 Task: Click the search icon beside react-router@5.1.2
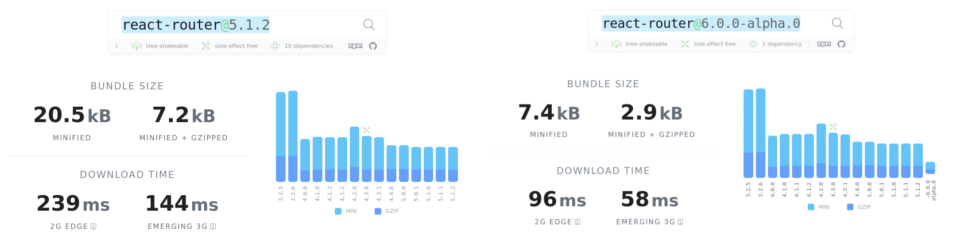point(369,25)
